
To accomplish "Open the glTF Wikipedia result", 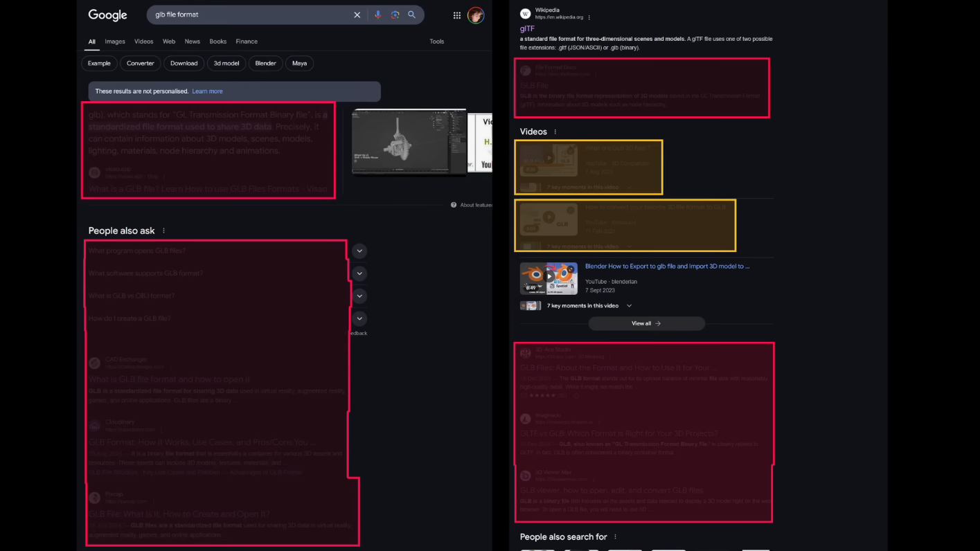I will (x=527, y=28).
